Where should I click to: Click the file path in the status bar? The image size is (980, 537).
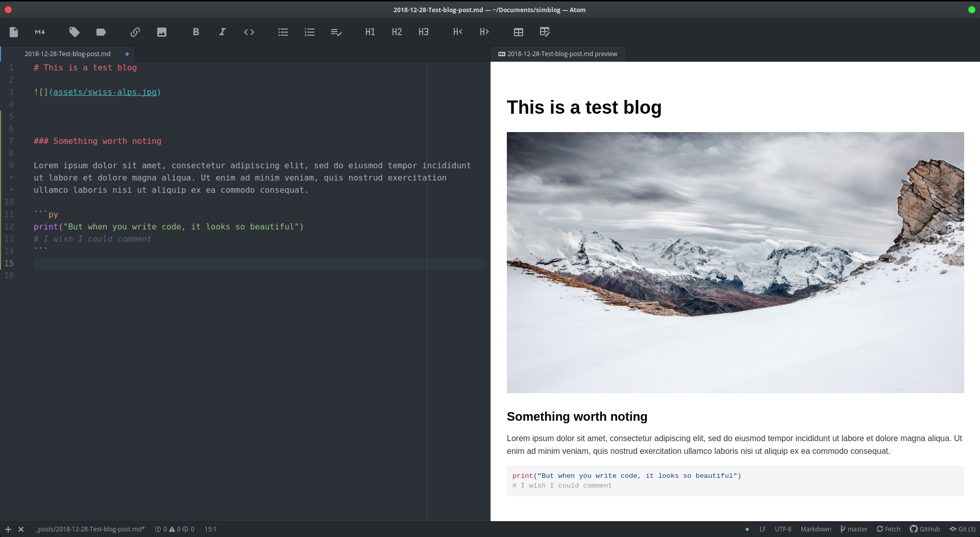(90, 529)
